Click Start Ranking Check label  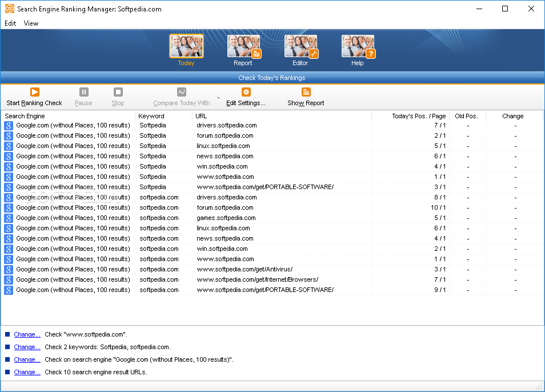(x=34, y=103)
